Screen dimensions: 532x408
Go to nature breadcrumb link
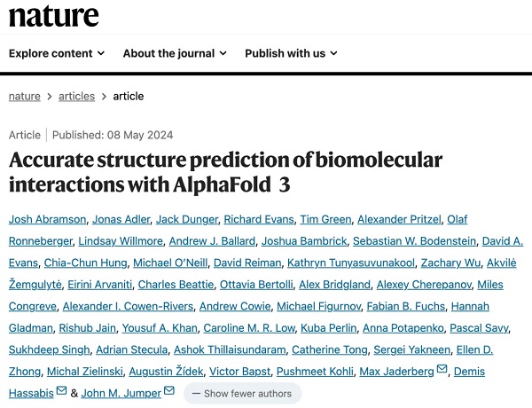coord(26,96)
